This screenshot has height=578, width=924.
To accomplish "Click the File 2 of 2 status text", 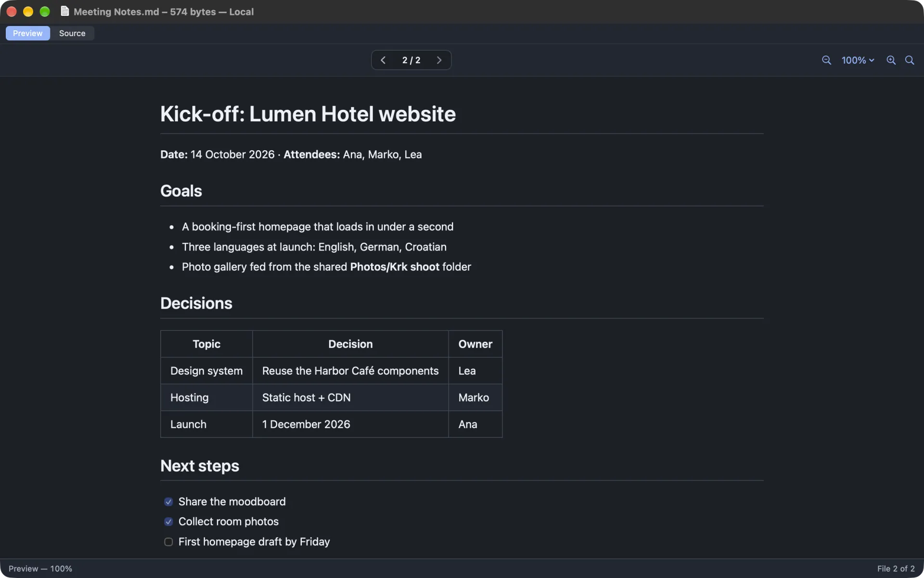I will click(x=896, y=569).
